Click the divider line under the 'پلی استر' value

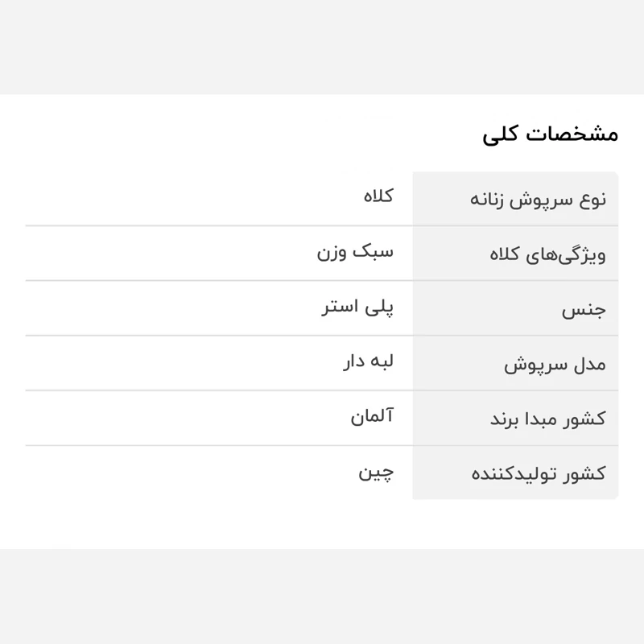coord(217,336)
